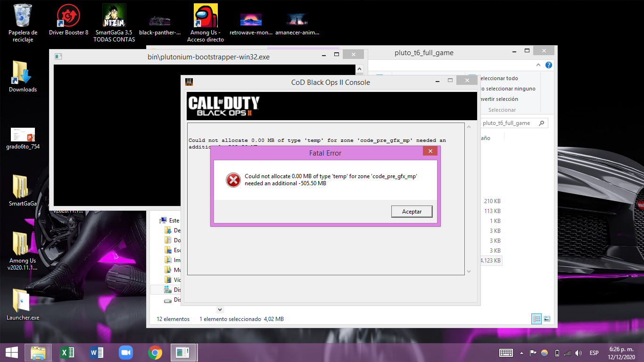Image resolution: width=644 pixels, height=362 pixels.
Task: Click the 113 KB file size cell
Action: pos(492,211)
